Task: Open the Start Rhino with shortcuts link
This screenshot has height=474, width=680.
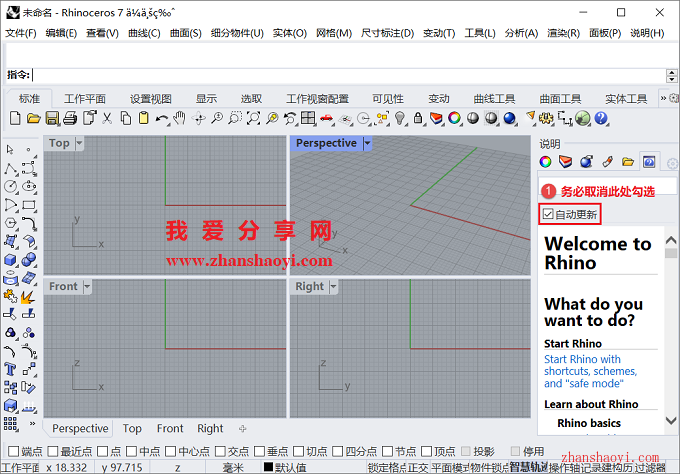Action: (x=590, y=371)
